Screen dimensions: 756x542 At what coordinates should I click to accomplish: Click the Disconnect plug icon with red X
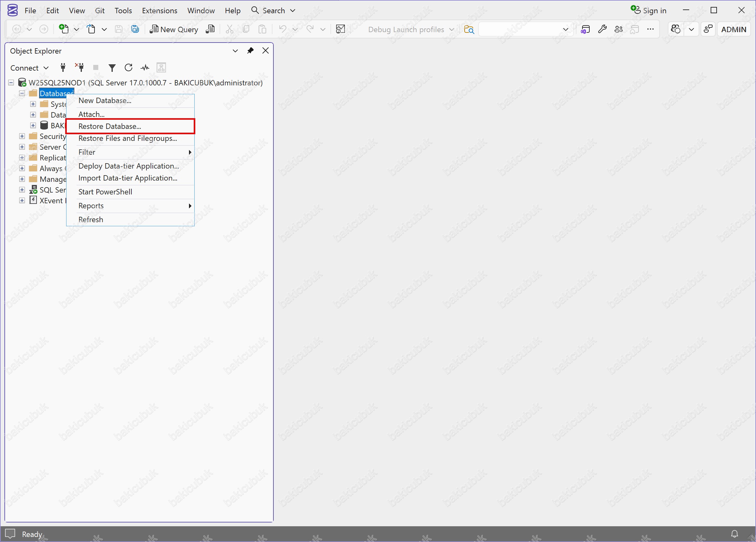[80, 68]
